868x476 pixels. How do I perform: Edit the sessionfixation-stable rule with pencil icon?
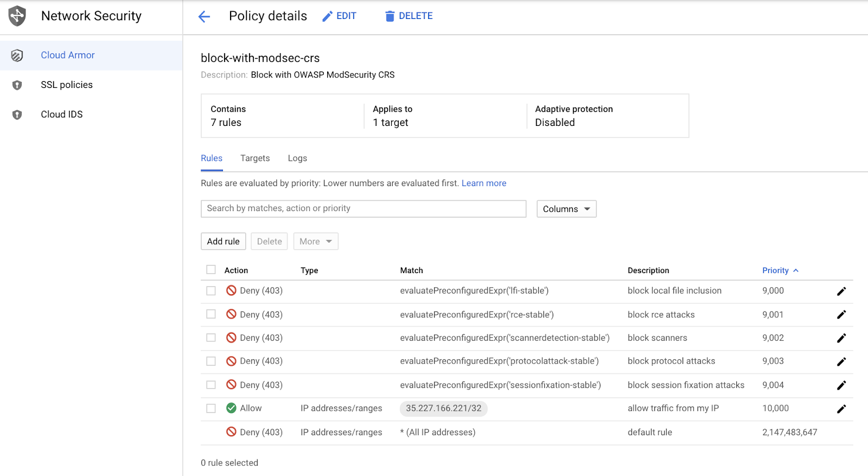[841, 385]
